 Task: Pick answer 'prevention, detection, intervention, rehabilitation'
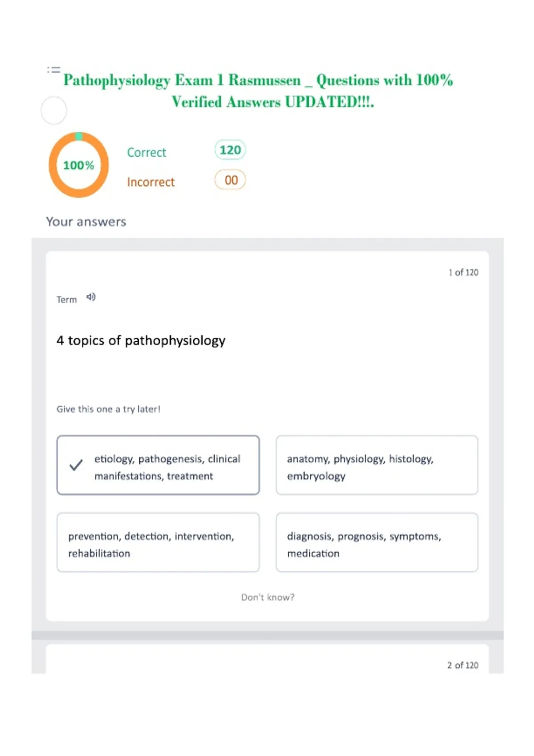coord(158,543)
